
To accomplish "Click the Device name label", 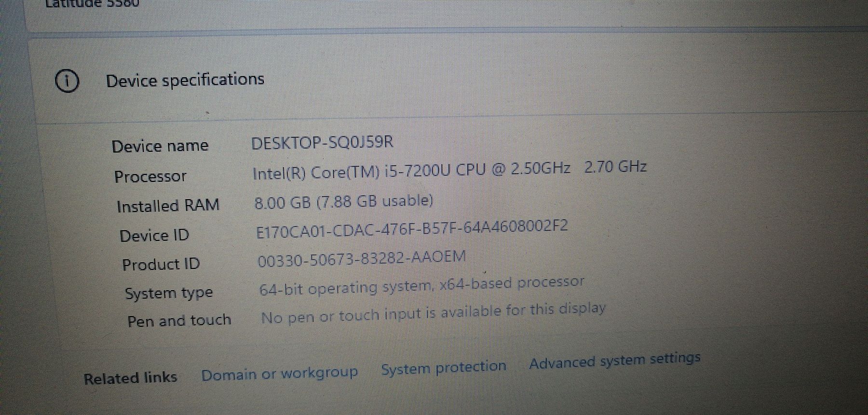I will (x=160, y=146).
